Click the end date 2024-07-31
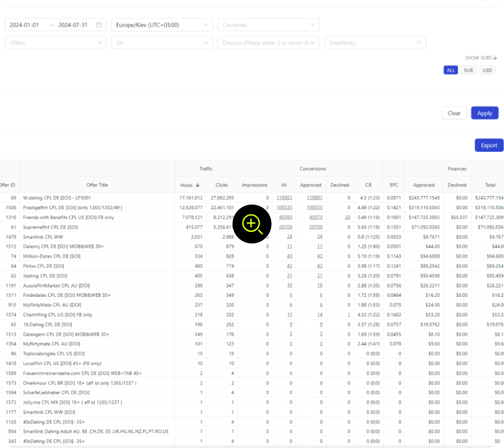 point(73,25)
